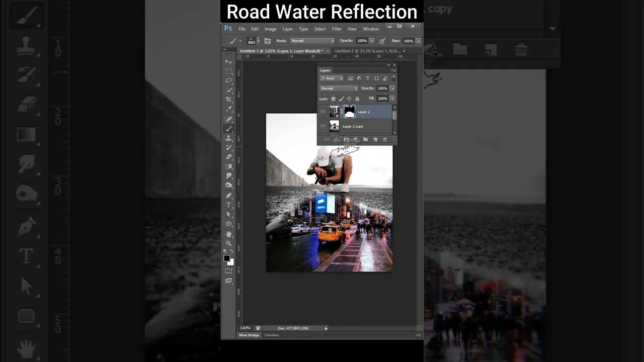Open layer filter Kind dropdown

(332, 78)
